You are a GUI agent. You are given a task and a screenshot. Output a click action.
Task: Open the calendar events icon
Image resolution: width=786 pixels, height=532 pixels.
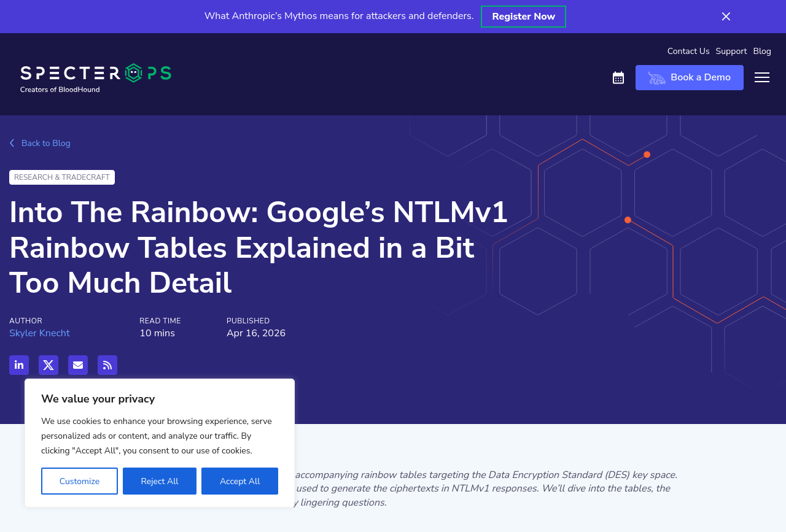click(x=618, y=78)
